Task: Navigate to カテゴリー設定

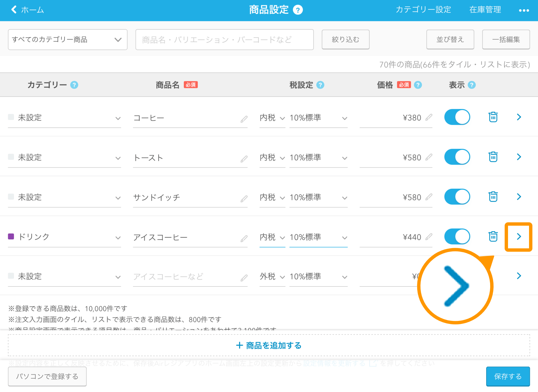Action: pos(423,10)
